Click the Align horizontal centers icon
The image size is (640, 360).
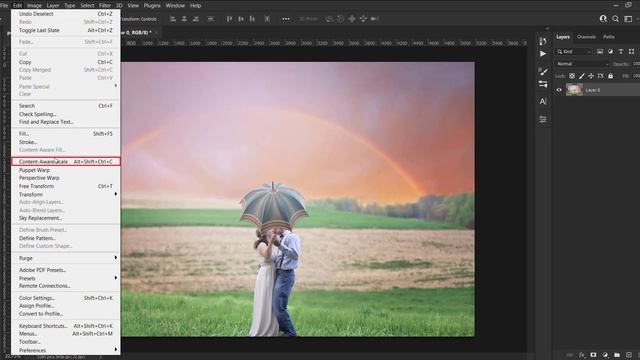(184, 19)
